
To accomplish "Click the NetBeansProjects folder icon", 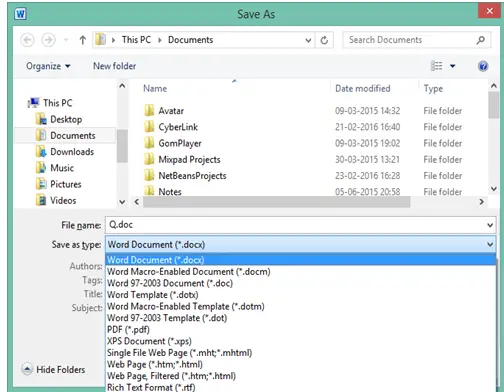I will [x=149, y=175].
